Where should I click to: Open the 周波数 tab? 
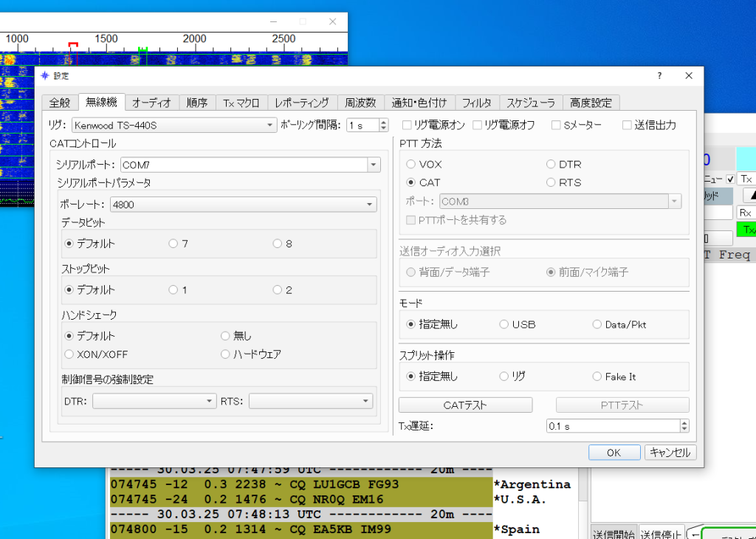pyautogui.click(x=360, y=103)
